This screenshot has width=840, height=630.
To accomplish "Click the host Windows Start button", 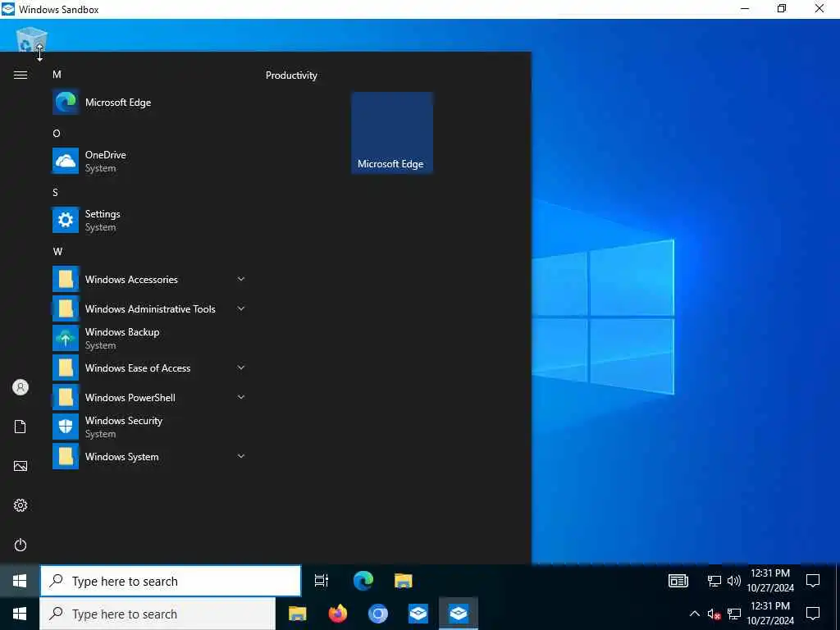I will (x=20, y=614).
